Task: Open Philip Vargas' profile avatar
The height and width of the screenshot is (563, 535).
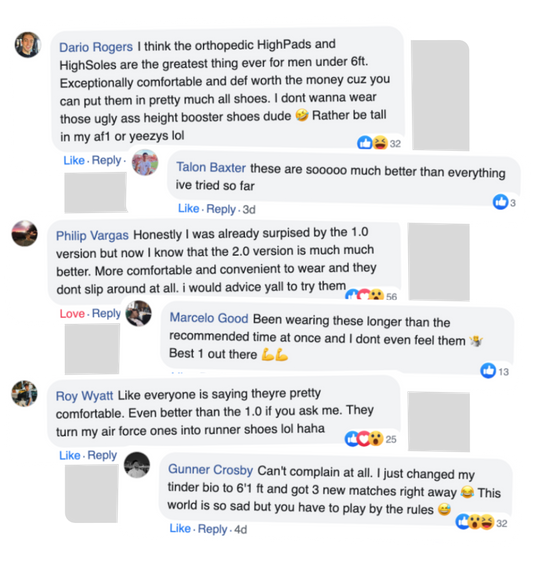Action: point(24,233)
